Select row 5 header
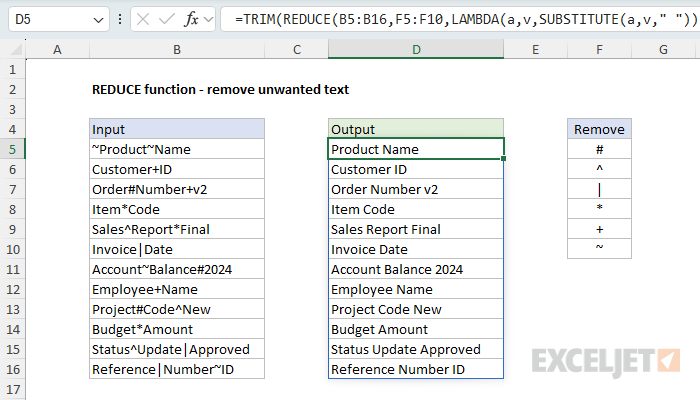This screenshot has width=700, height=400. [12, 149]
